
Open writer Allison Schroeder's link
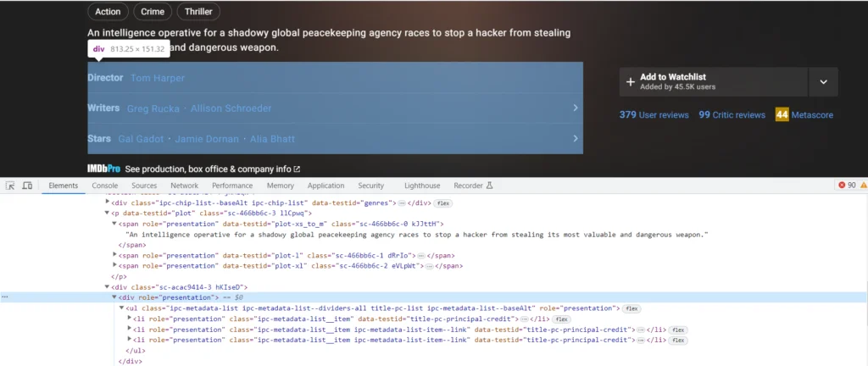click(x=231, y=108)
